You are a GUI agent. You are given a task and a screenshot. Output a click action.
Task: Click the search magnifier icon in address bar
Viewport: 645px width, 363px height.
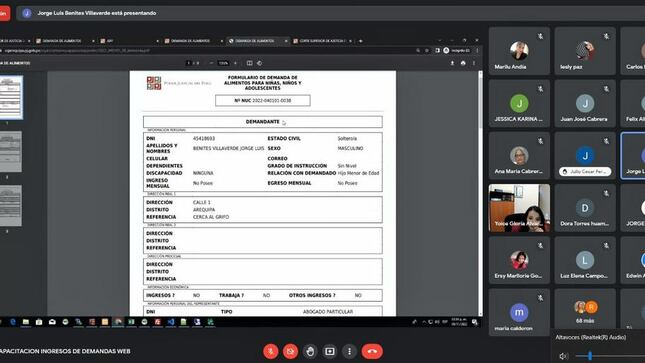point(418,51)
